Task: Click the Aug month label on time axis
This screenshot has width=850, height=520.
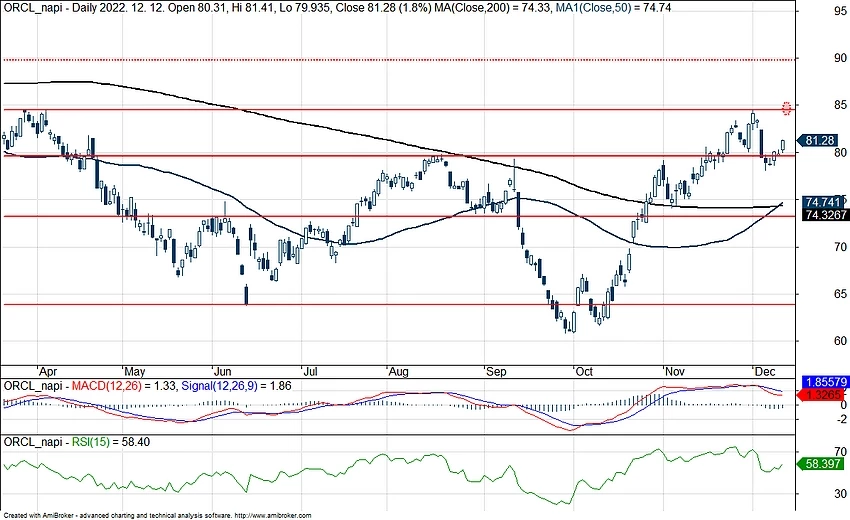Action: pyautogui.click(x=398, y=372)
